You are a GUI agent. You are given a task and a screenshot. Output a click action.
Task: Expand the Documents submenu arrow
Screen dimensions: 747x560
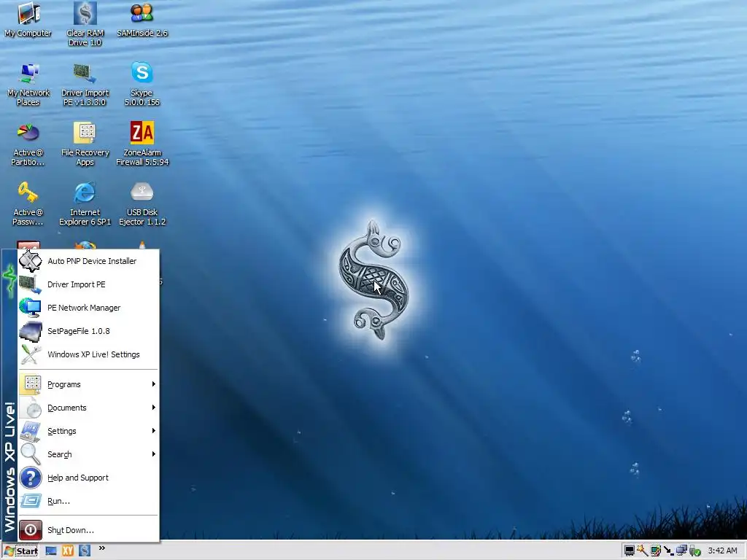click(x=153, y=407)
